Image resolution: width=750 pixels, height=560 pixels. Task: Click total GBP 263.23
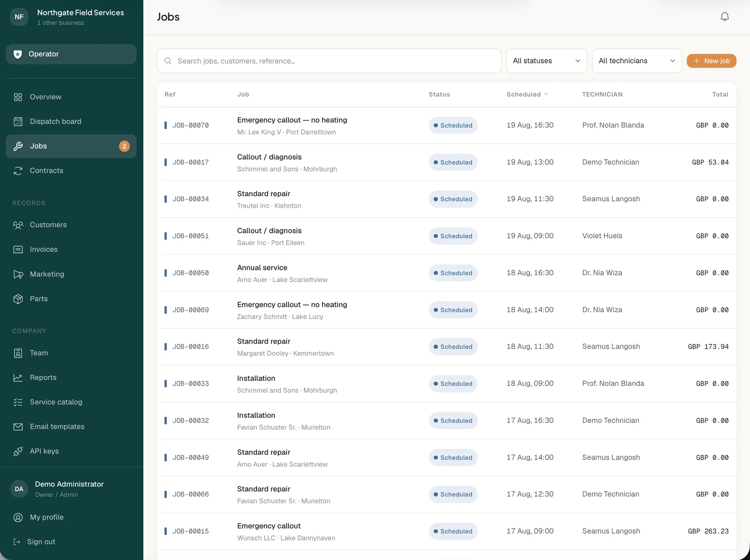(708, 531)
